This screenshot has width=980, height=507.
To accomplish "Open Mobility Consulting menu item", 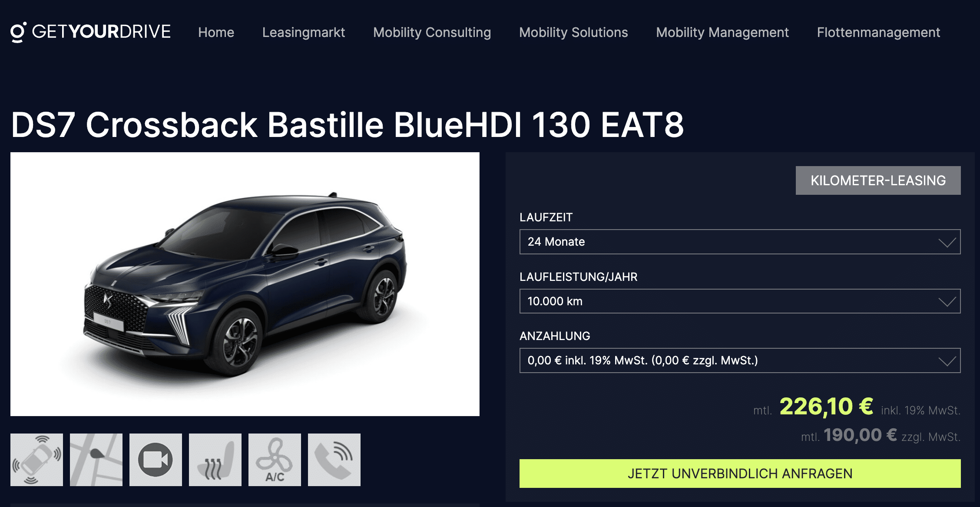I will tap(432, 32).
